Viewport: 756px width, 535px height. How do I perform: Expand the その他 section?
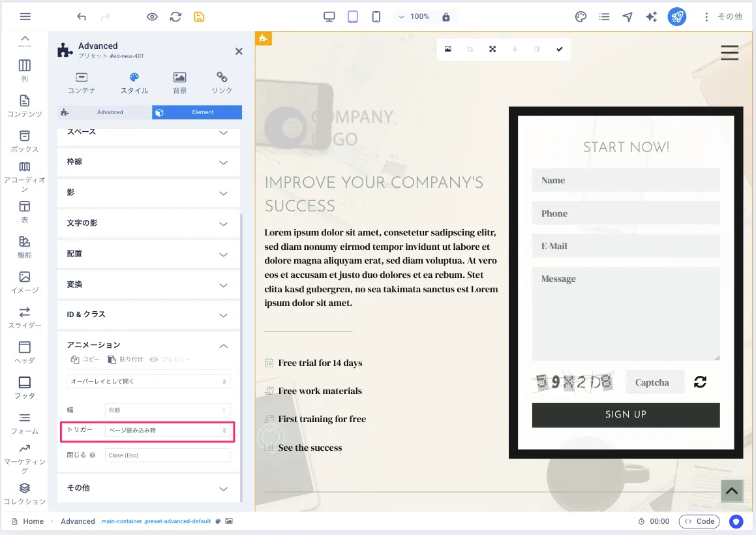click(x=149, y=488)
